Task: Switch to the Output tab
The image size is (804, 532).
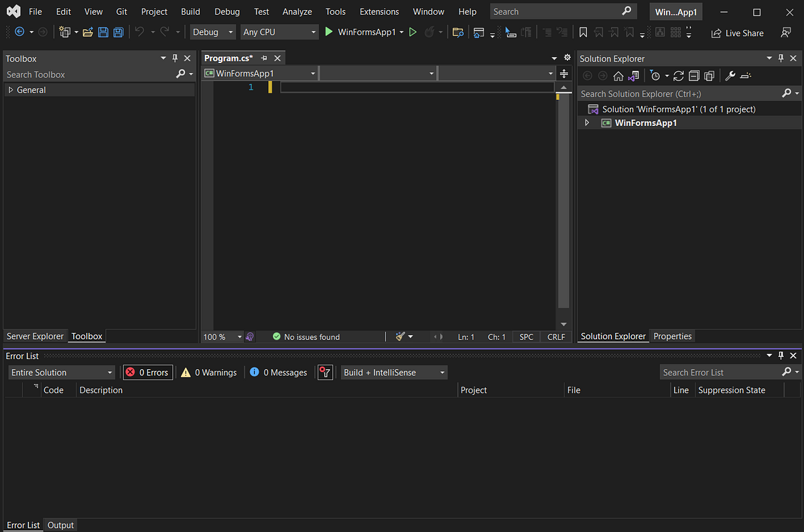Action: (x=60, y=525)
